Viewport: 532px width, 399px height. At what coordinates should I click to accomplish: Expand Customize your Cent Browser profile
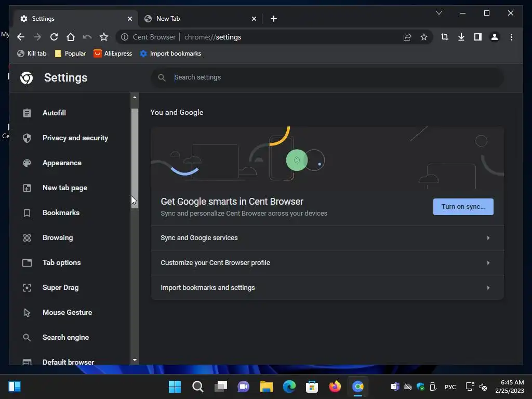[327, 262]
